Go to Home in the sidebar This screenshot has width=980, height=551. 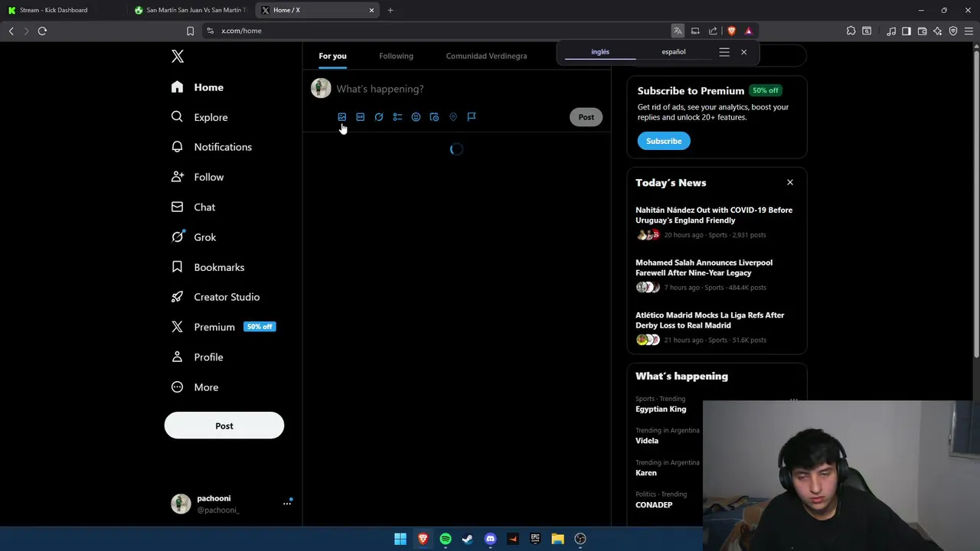point(198,87)
